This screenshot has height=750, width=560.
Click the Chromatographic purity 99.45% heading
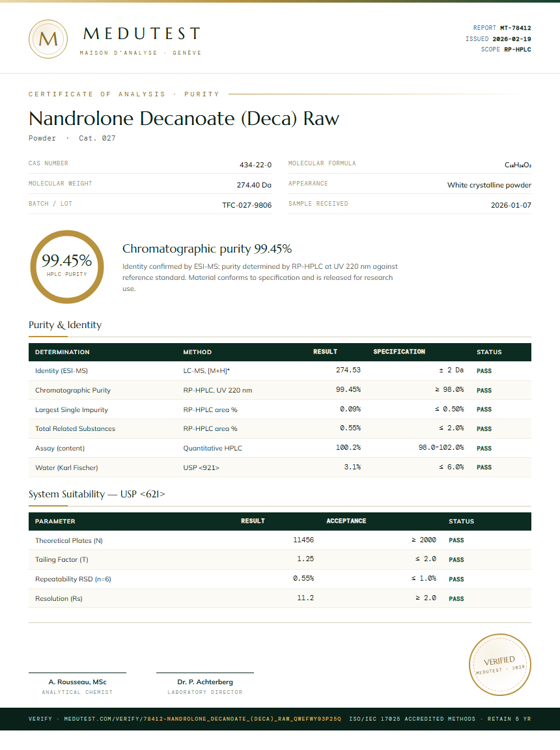pos(206,249)
